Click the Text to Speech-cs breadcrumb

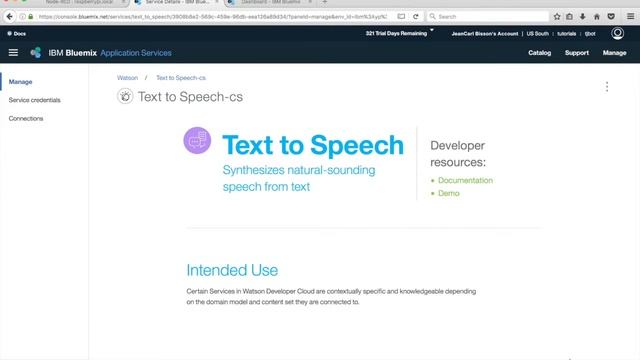click(x=181, y=78)
